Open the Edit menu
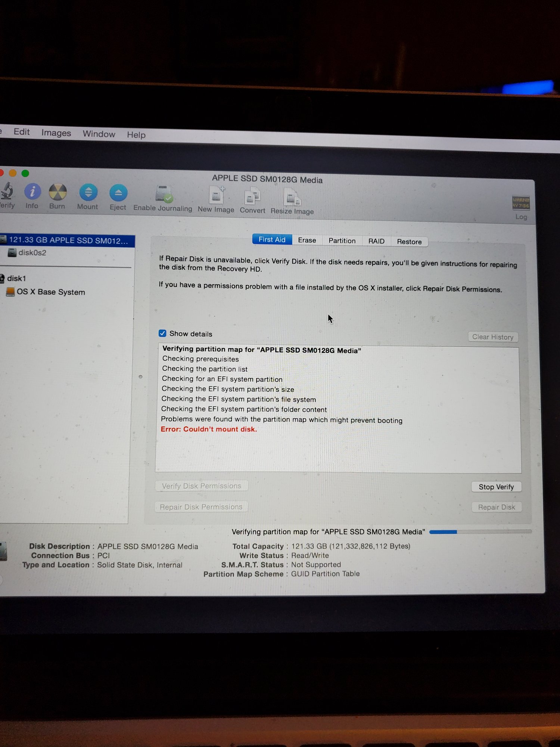This screenshot has width=560, height=747. click(x=22, y=132)
